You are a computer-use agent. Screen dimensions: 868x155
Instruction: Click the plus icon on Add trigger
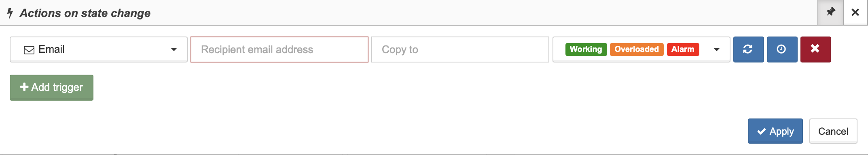click(x=24, y=87)
